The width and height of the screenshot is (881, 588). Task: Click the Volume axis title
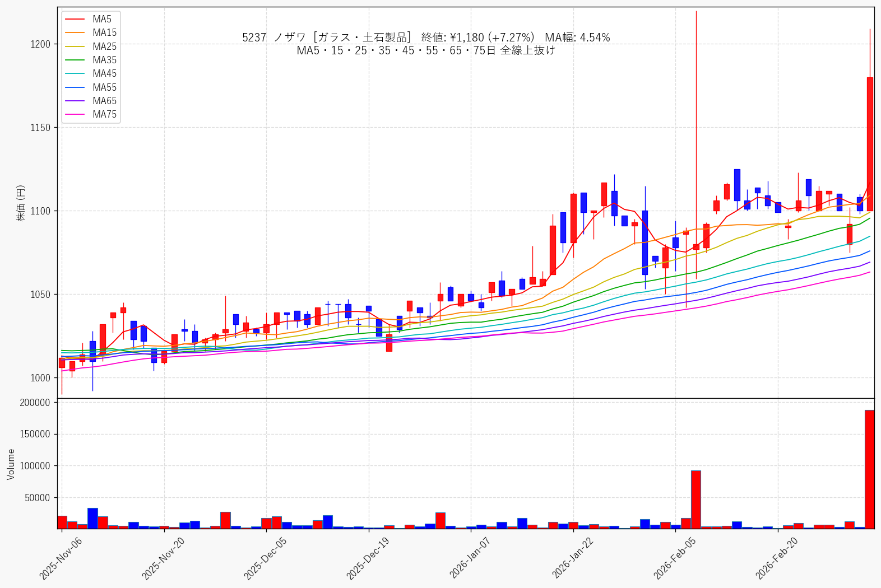pyautogui.click(x=11, y=464)
